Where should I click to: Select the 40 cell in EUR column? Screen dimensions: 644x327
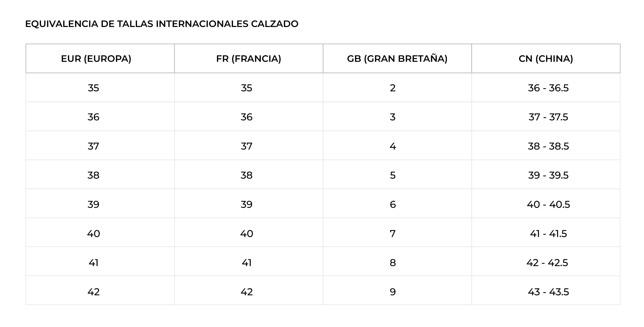click(93, 234)
